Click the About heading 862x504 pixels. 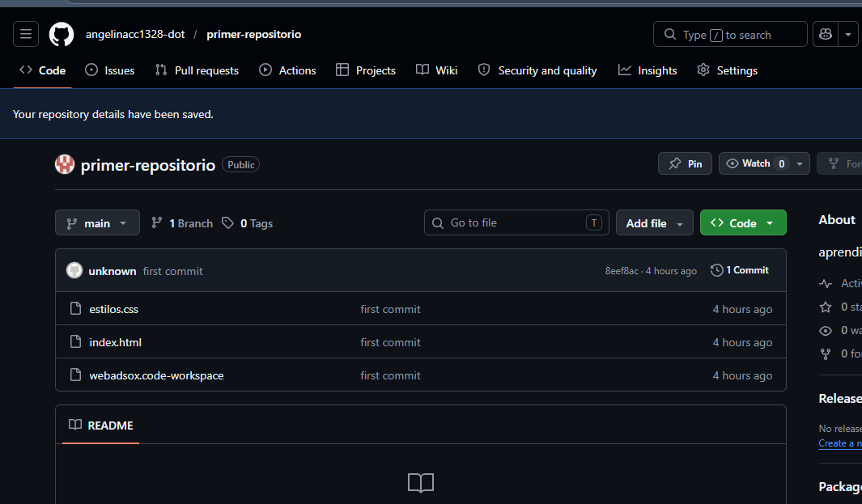(837, 219)
